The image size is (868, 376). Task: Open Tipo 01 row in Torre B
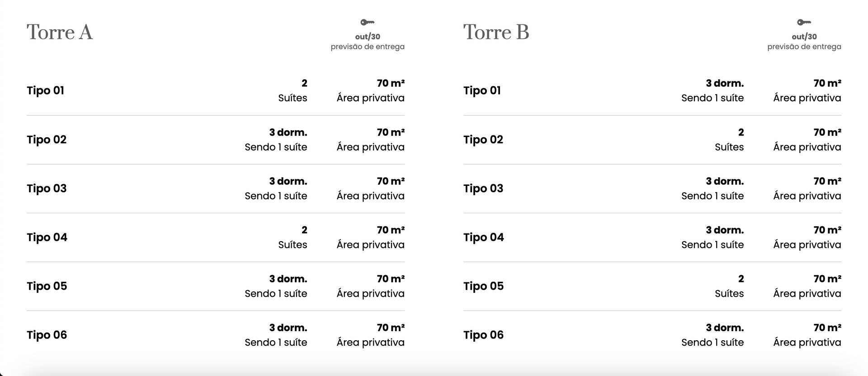click(482, 90)
